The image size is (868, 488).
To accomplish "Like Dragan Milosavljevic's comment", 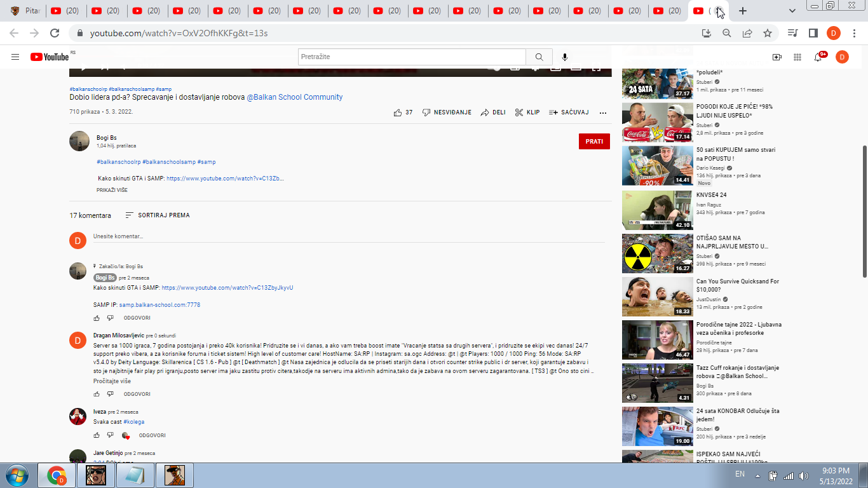I will [x=97, y=394].
